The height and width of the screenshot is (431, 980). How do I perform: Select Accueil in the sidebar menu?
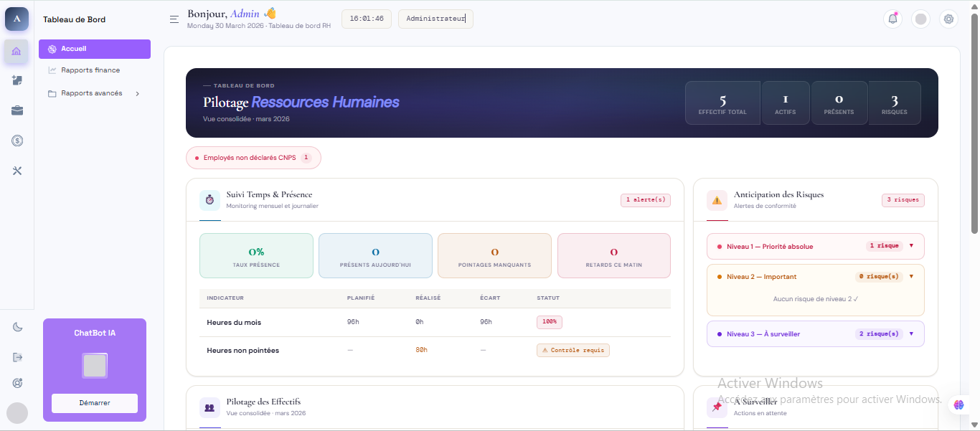pos(95,49)
